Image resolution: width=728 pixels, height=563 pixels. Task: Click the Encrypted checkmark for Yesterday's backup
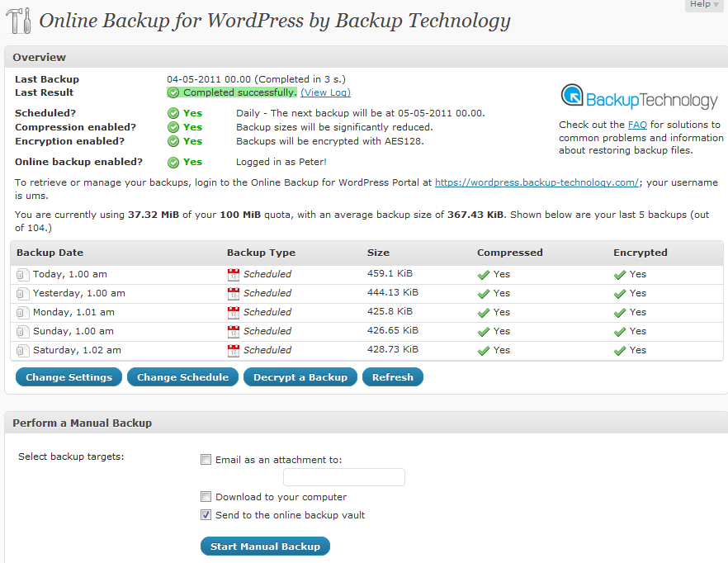pyautogui.click(x=620, y=294)
